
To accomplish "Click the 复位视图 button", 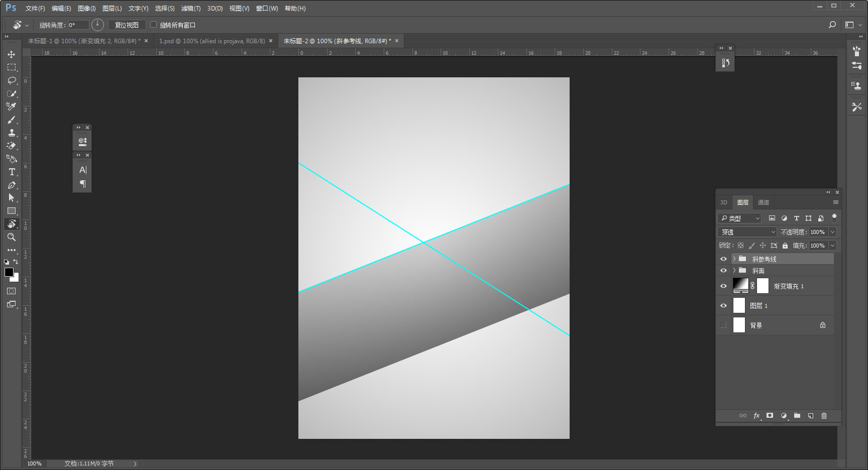I will point(127,25).
